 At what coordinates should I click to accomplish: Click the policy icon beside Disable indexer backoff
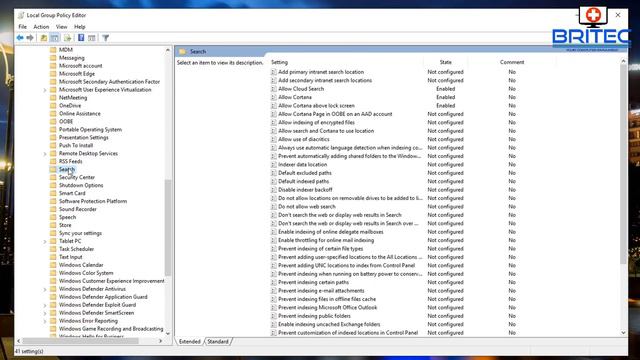[x=273, y=190]
